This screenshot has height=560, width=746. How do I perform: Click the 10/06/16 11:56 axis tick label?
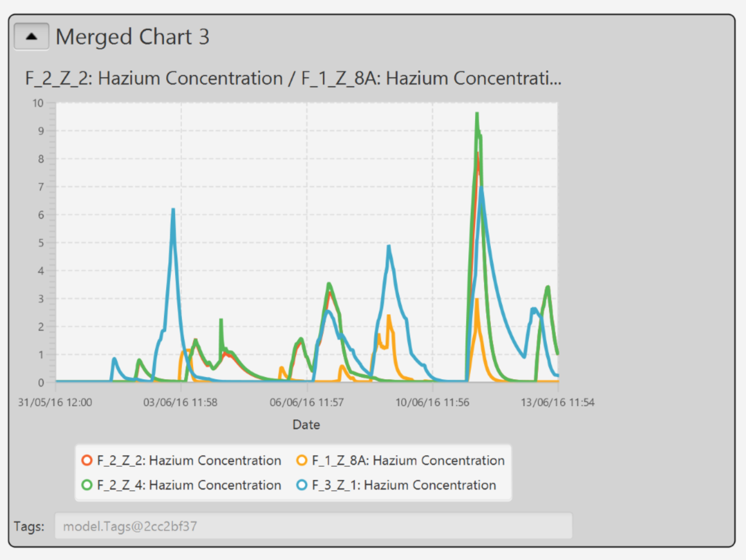point(432,402)
